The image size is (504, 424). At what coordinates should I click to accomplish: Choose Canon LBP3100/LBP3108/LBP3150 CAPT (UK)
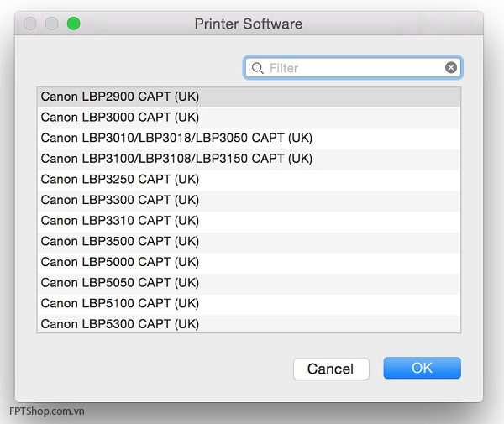(249, 159)
